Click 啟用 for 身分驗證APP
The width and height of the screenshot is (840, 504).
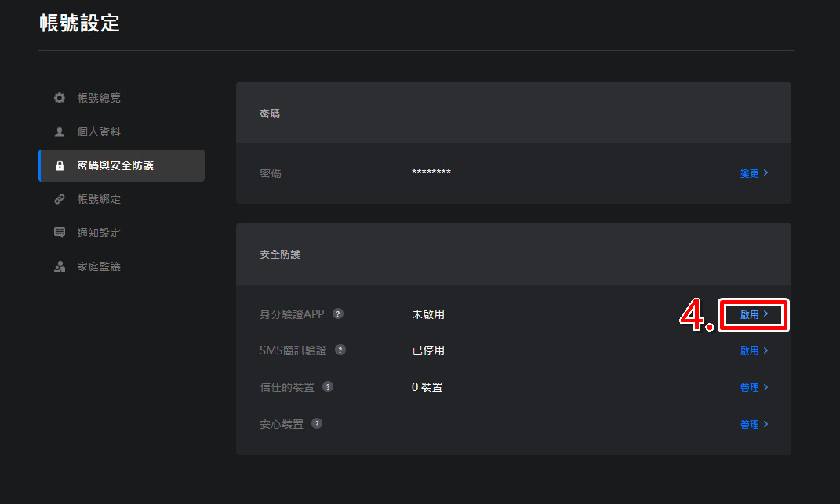coord(755,314)
